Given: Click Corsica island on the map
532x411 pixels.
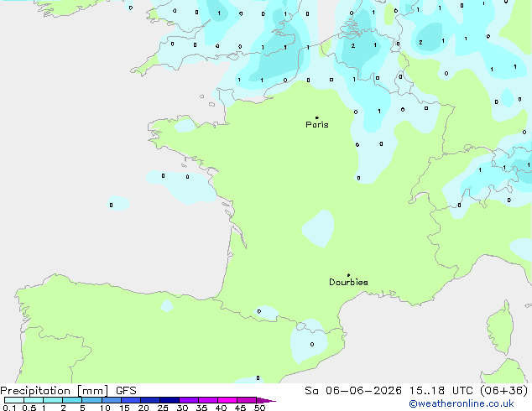Looking at the screenshot, I should pyautogui.click(x=500, y=328).
